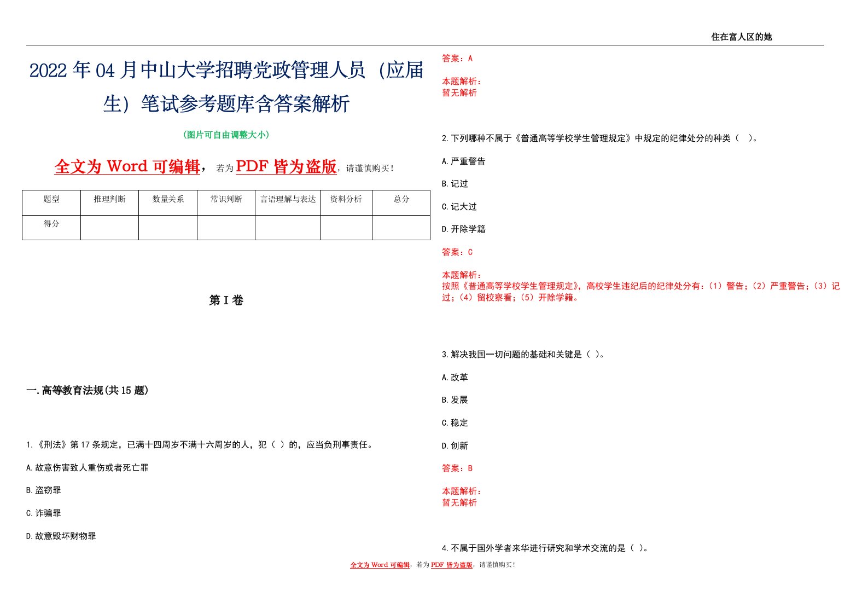Screen dimensions: 868x614
Task: Click the empty score cell under 推理判断
Action: [x=109, y=228]
